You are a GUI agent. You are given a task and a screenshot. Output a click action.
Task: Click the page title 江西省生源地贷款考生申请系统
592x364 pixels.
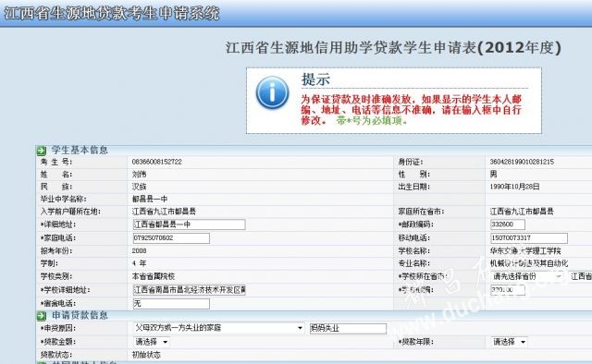point(112,14)
